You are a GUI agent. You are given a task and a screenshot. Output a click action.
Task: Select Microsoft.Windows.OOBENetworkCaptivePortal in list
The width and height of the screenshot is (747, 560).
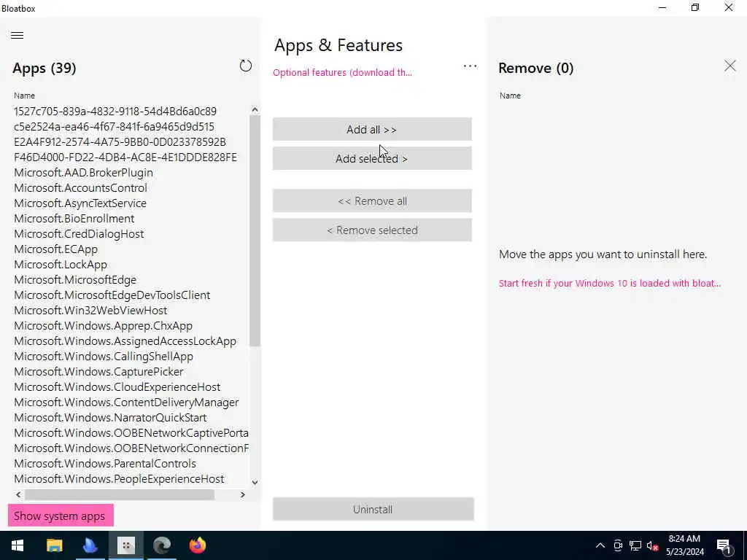(131, 433)
